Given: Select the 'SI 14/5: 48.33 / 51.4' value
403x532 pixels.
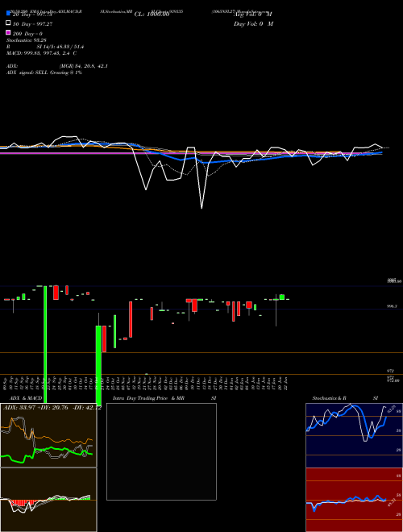Looking at the screenshot, I should point(60,47).
